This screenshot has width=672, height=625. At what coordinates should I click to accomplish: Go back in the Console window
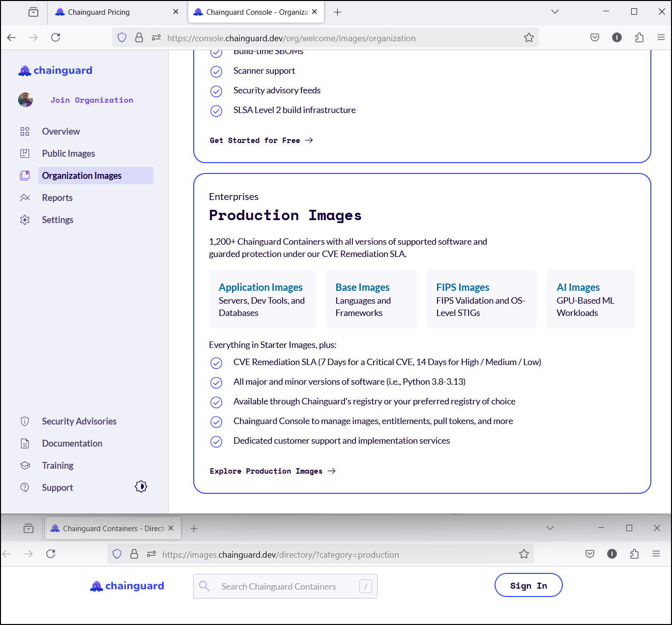click(x=12, y=37)
